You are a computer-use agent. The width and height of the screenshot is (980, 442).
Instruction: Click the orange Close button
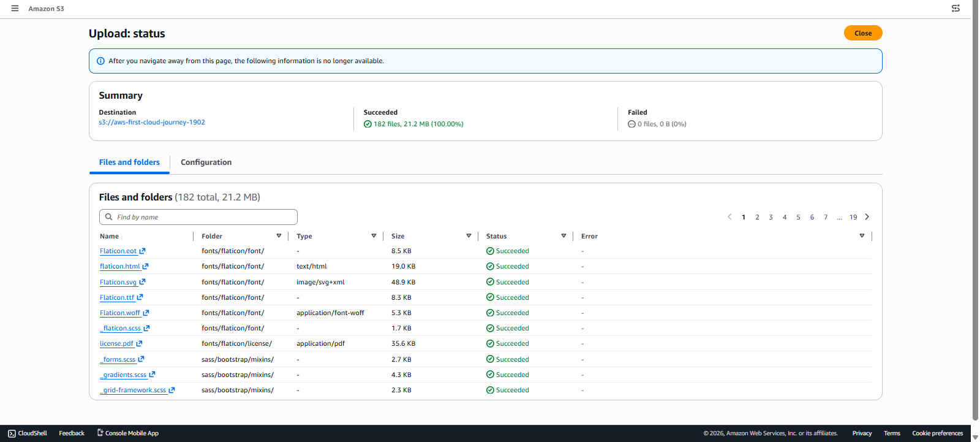pos(863,33)
